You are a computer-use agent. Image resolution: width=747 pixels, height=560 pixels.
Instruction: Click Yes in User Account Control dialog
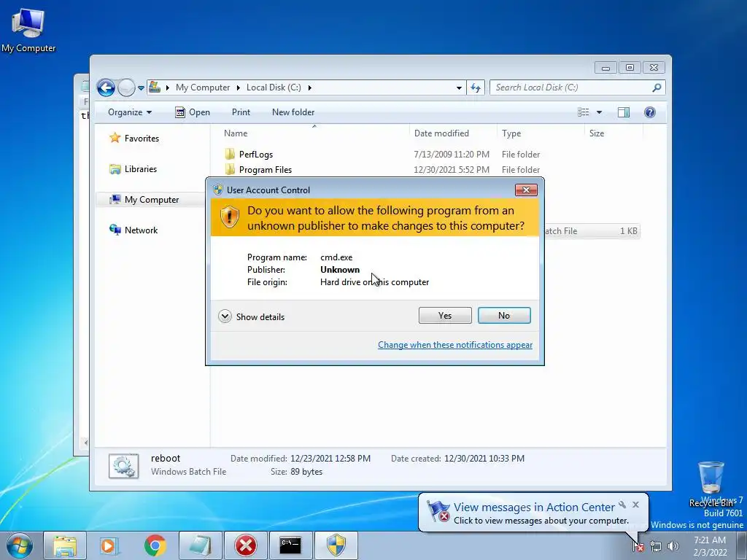(445, 315)
